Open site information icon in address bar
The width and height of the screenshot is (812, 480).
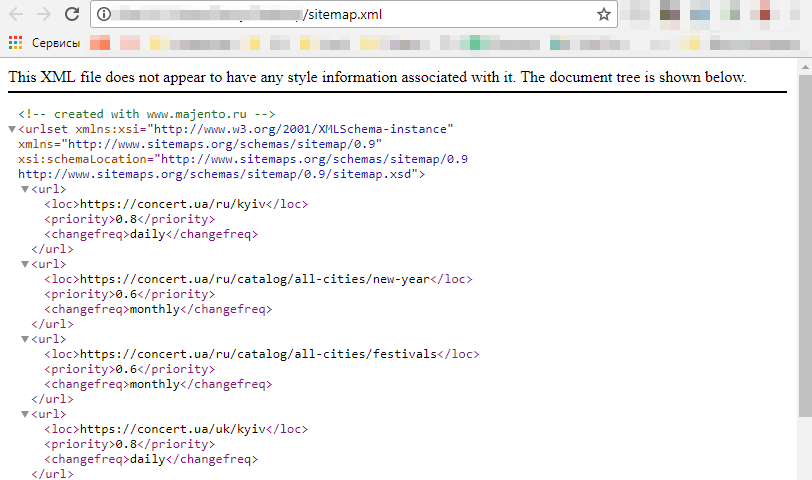coord(104,15)
